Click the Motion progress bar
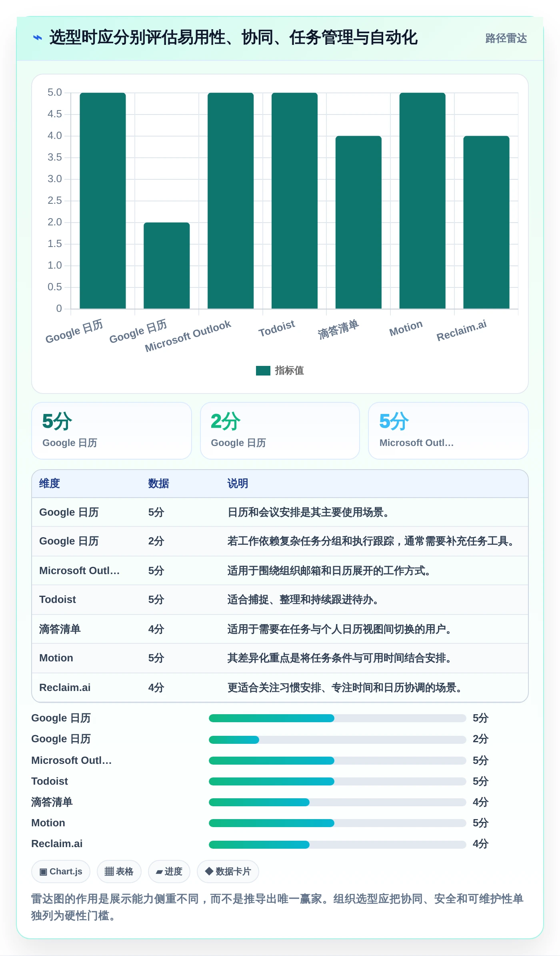560x956 pixels. click(337, 823)
